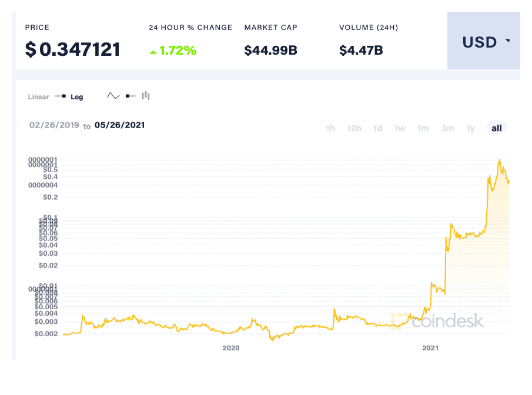The width and height of the screenshot is (532, 395).
Task: Click the green 24-hour change arrow
Action: (153, 52)
